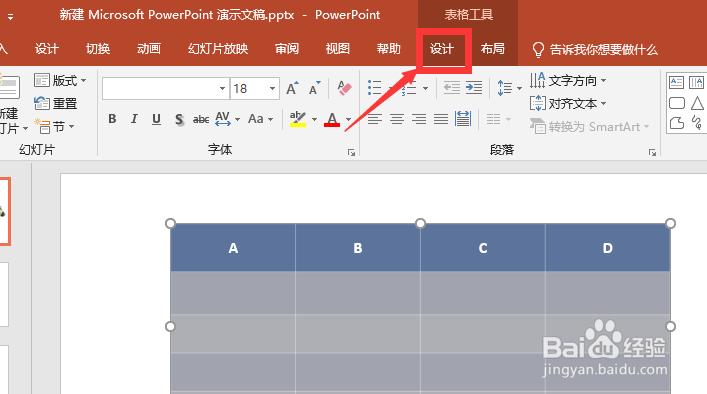Open the 视图 view tab
This screenshot has height=394, width=707.
pos(338,49)
